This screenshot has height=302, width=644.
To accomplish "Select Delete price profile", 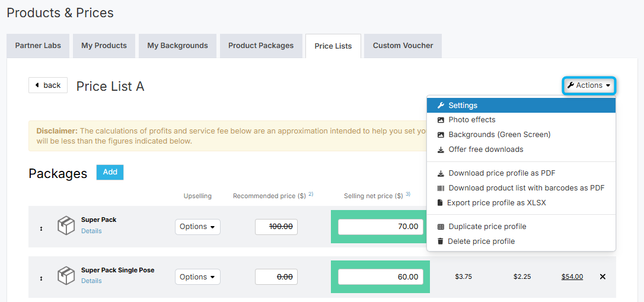I will point(521,241).
